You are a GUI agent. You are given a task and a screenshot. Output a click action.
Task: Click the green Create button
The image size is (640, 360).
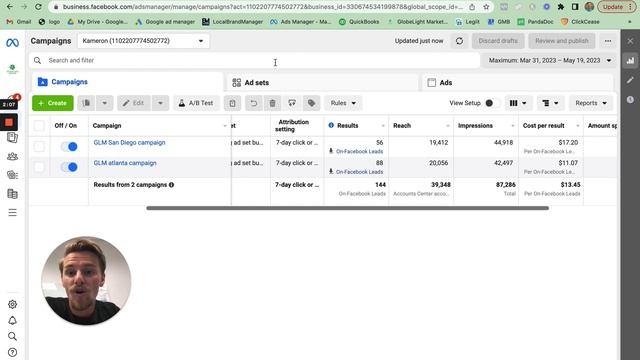(53, 103)
